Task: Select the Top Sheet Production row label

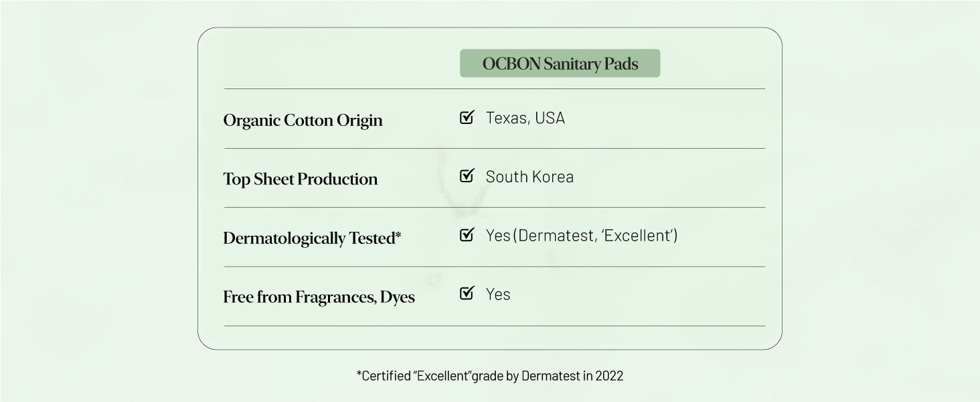Action: pyautogui.click(x=300, y=180)
